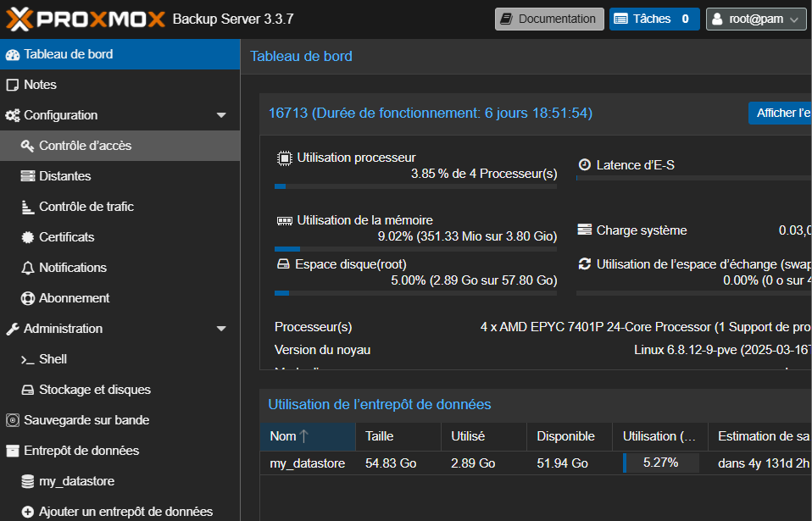Open the Notifications settings
Screen dimensions: 812x521
[120, 268]
